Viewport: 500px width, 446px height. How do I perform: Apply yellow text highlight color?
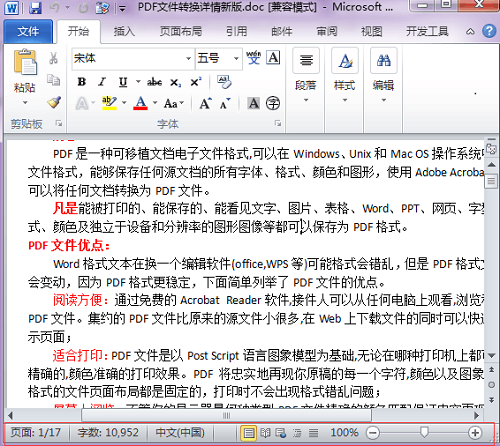tap(109, 103)
